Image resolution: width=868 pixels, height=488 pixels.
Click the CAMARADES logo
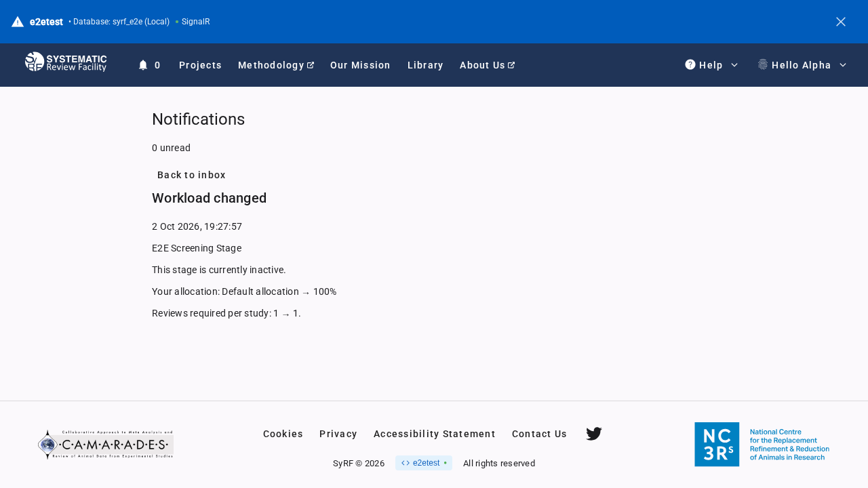pyautogui.click(x=106, y=445)
